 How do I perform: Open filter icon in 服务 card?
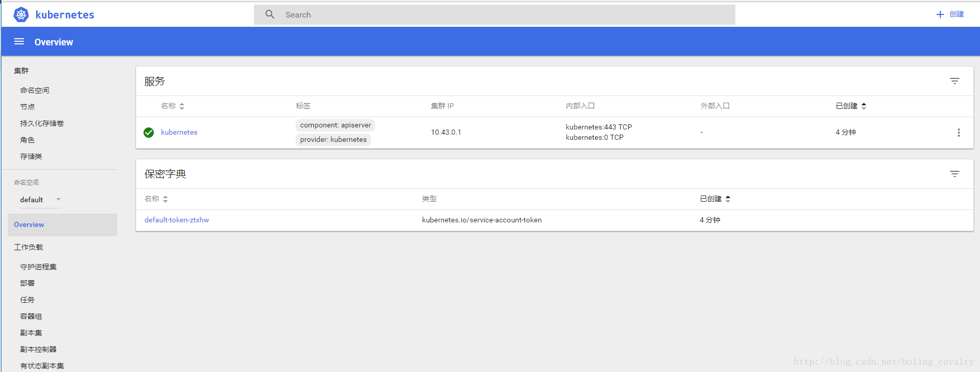(x=955, y=81)
